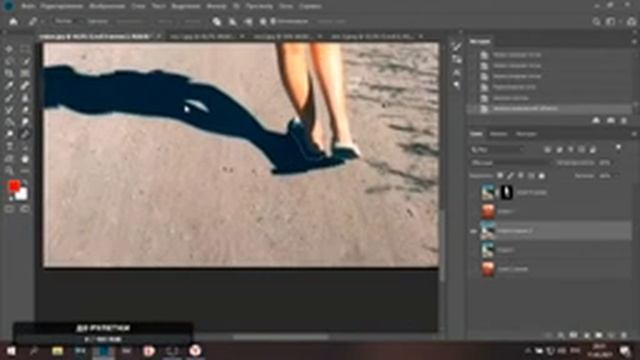This screenshot has width=640, height=360.
Task: Toggle Quick Mask mode
Action: click(x=9, y=209)
